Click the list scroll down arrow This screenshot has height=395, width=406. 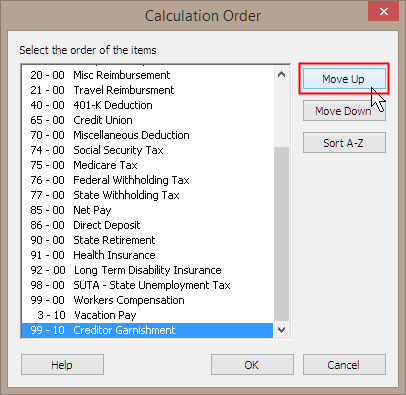click(x=281, y=330)
